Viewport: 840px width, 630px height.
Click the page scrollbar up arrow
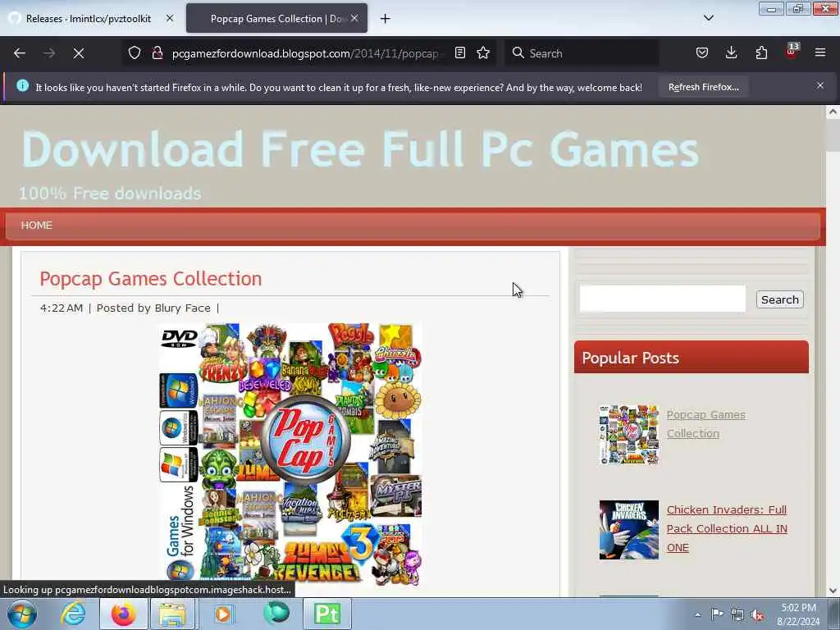click(833, 112)
